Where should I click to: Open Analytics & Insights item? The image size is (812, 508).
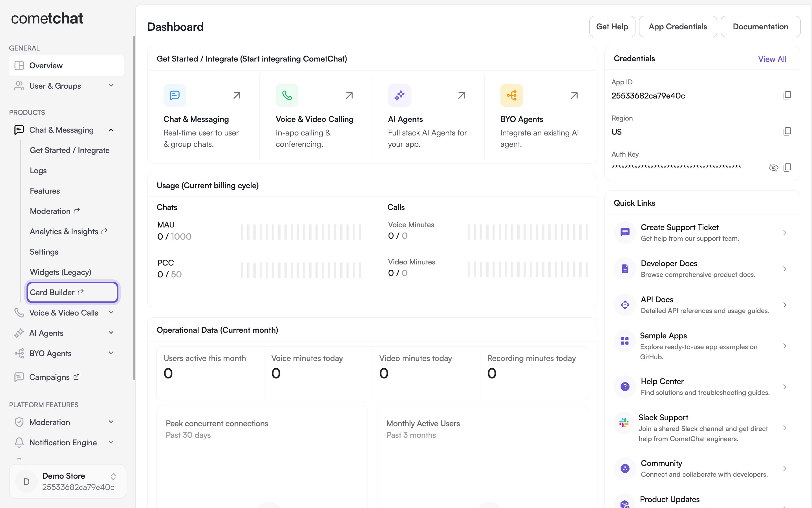click(x=69, y=231)
